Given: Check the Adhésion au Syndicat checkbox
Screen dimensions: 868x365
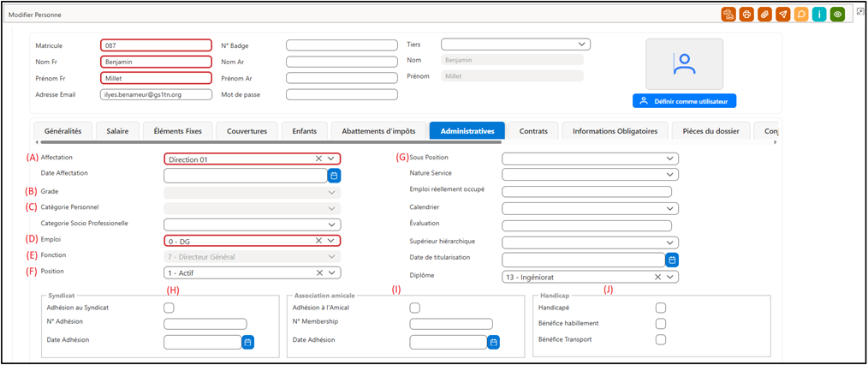Looking at the screenshot, I should [169, 308].
